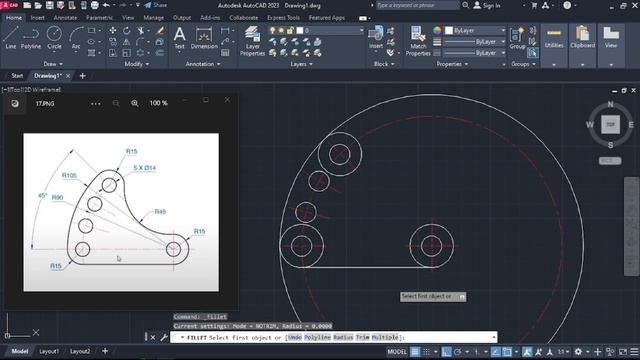The width and height of the screenshot is (640, 360).
Task: Toggle snap mode in status bar
Action: pyautogui.click(x=426, y=351)
